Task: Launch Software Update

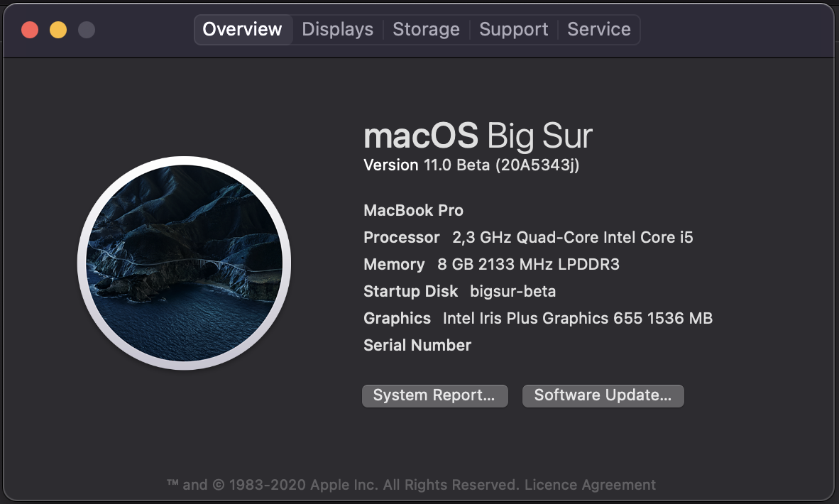Action: (x=603, y=396)
